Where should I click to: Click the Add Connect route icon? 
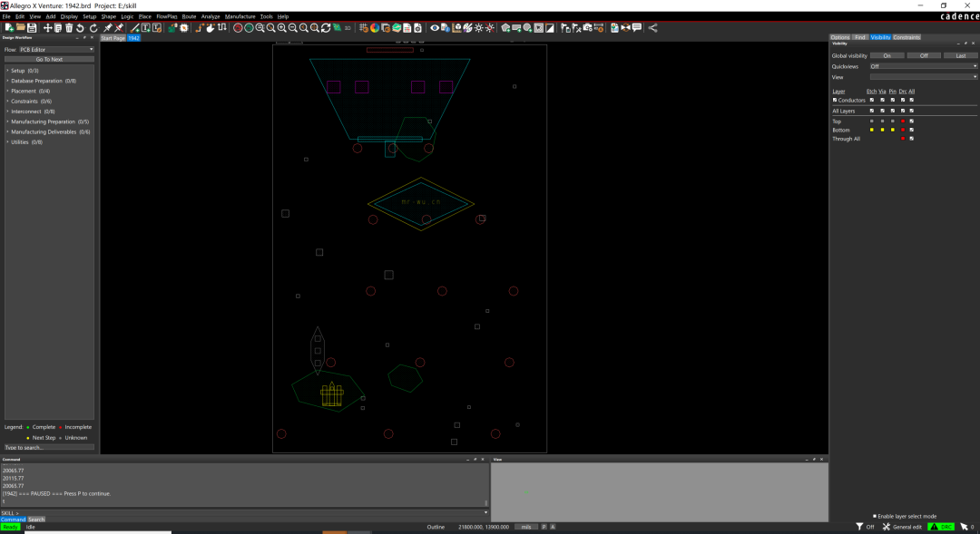pyautogui.click(x=199, y=27)
